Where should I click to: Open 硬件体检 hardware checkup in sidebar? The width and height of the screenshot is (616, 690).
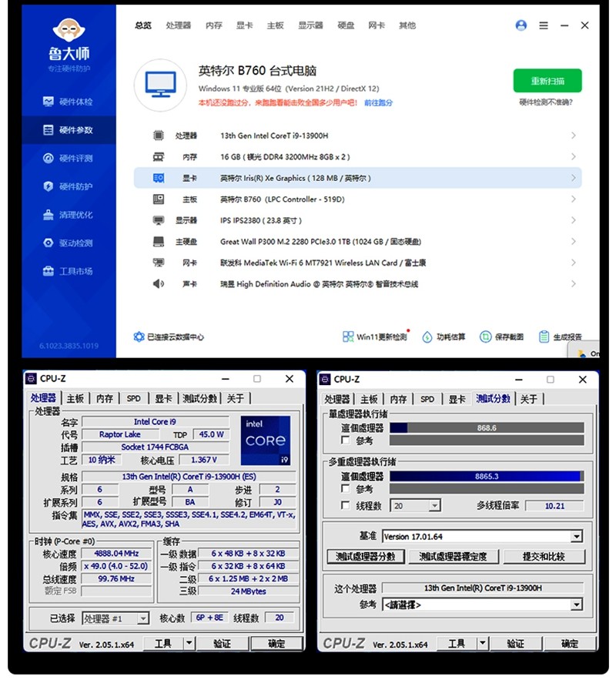coord(69,102)
